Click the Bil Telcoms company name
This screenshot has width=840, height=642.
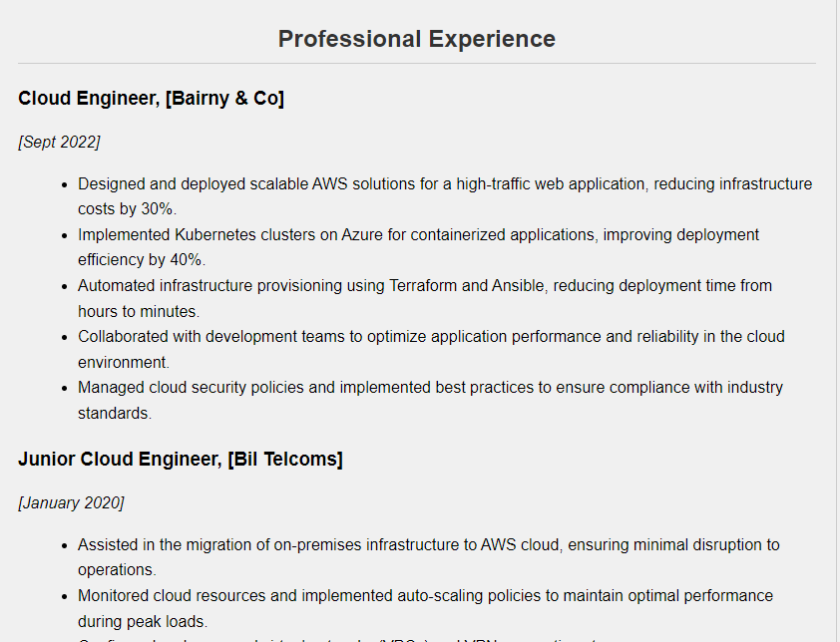pos(285,459)
